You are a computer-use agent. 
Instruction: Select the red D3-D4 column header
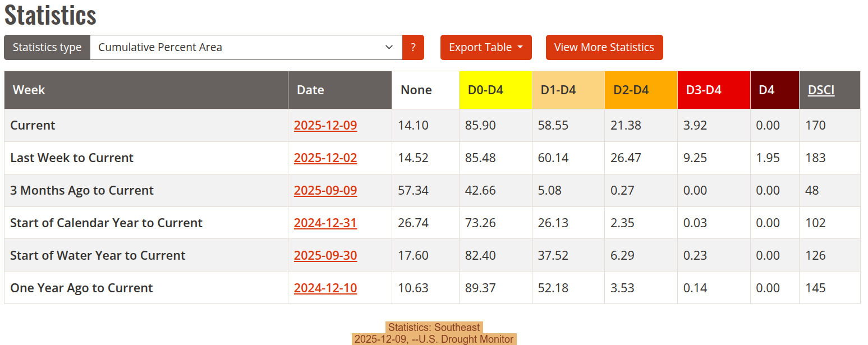703,90
